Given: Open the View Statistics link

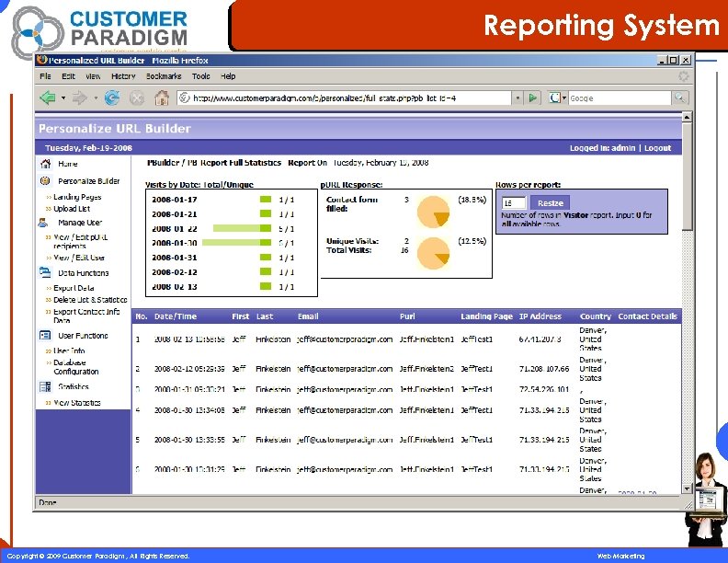Looking at the screenshot, I should [x=77, y=403].
